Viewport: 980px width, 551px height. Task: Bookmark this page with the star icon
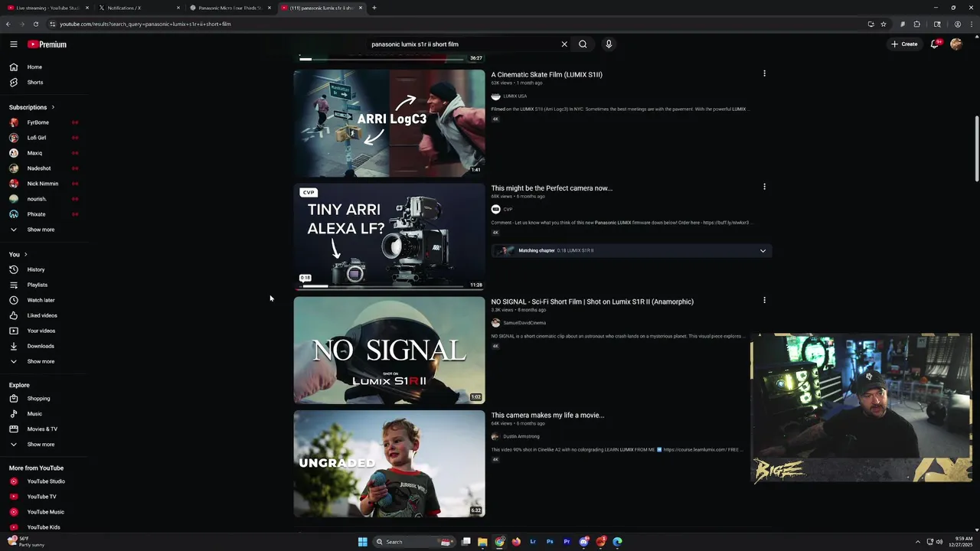click(884, 24)
